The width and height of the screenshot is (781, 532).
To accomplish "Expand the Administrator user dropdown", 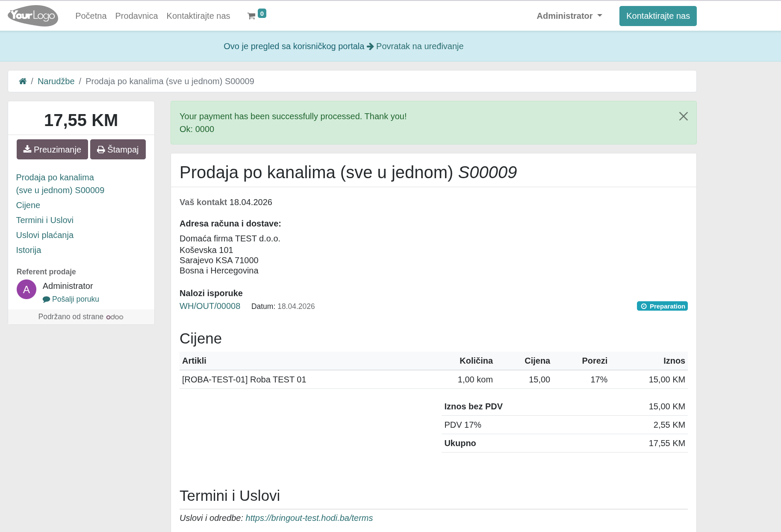I will point(569,16).
